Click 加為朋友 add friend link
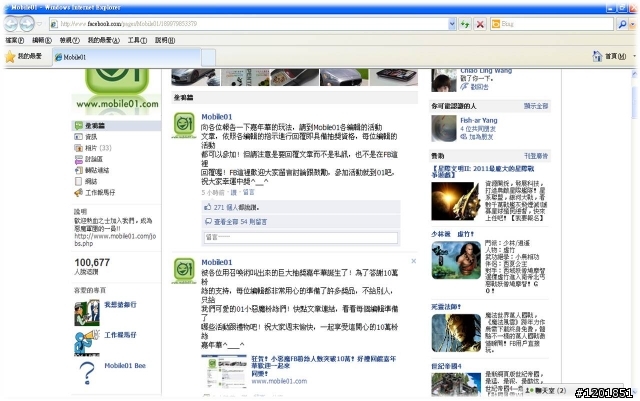640x401 pixels. tap(481, 137)
